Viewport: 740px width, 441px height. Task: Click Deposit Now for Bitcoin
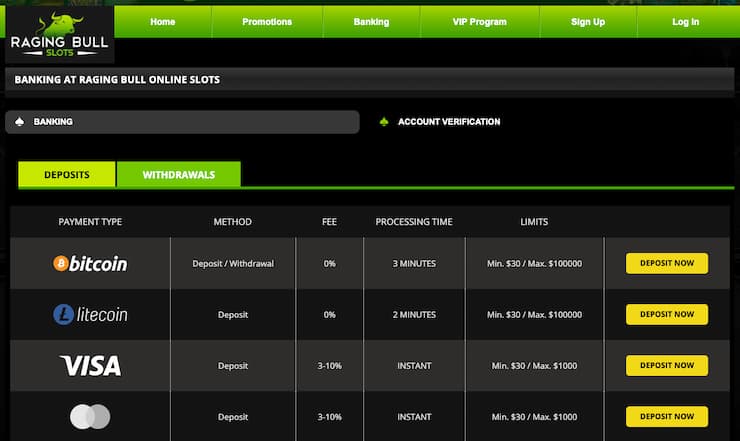tap(667, 263)
